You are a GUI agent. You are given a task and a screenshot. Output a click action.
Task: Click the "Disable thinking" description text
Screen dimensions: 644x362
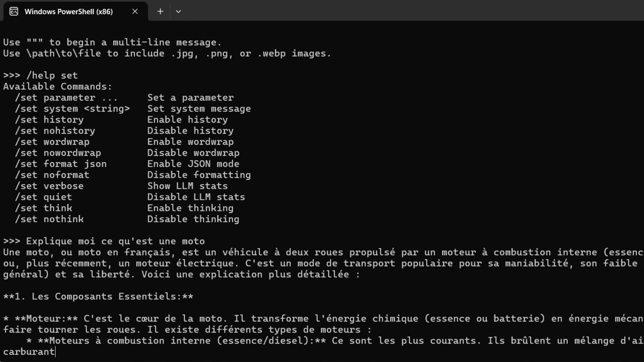point(193,219)
